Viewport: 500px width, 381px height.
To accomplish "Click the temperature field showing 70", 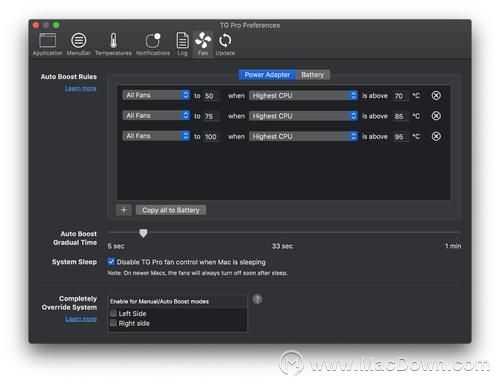I will point(400,96).
